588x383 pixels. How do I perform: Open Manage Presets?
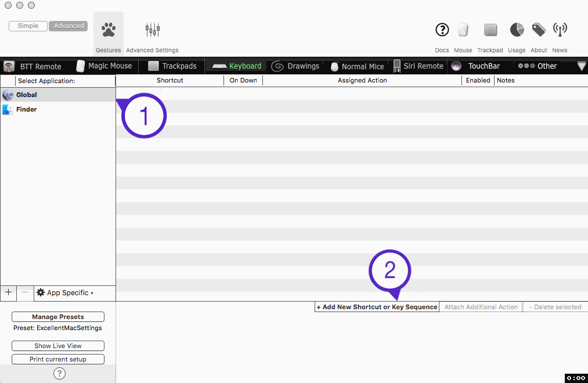57,317
